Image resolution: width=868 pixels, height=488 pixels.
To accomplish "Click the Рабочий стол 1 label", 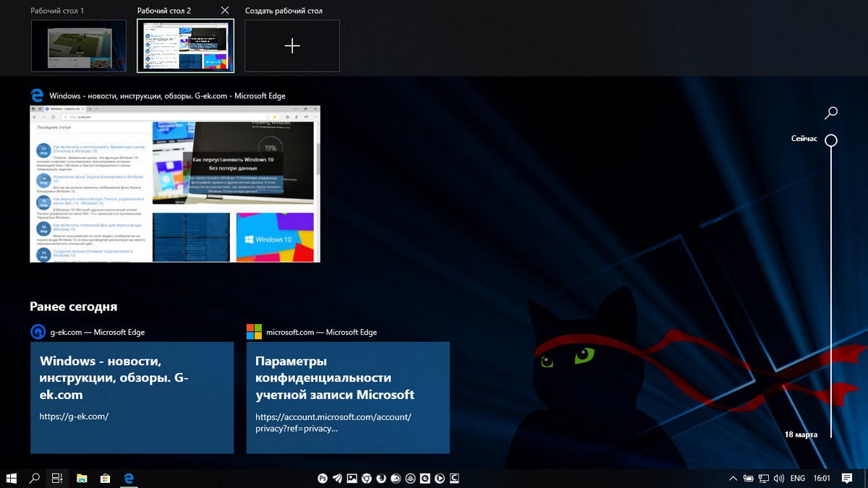I will point(57,11).
